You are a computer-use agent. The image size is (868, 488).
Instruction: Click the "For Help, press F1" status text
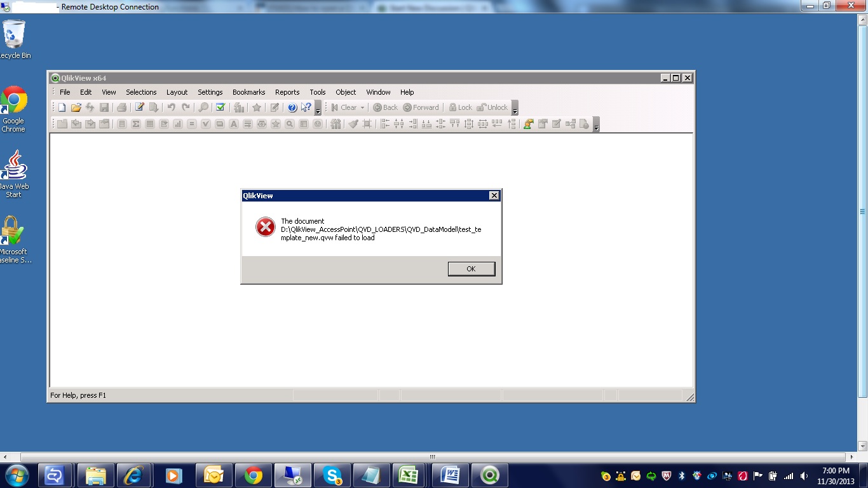[x=78, y=395]
